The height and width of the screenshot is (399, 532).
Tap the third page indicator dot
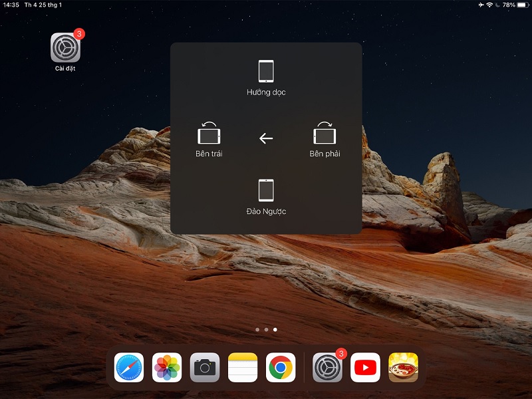(275, 329)
